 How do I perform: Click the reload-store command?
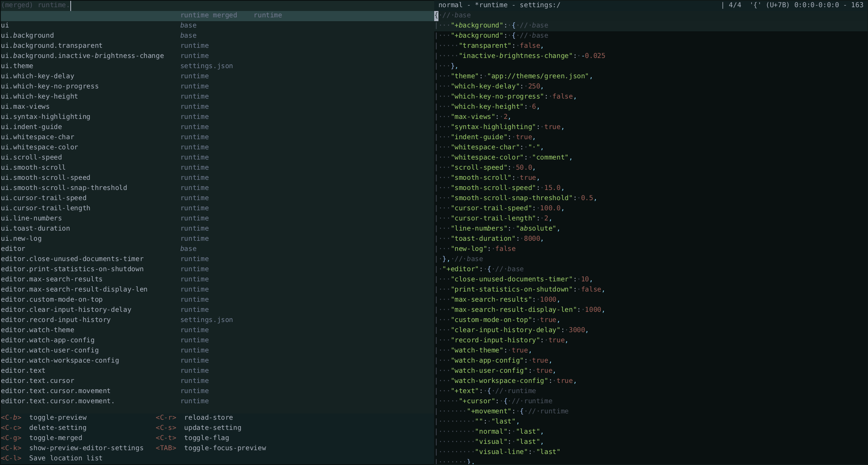[x=208, y=418]
